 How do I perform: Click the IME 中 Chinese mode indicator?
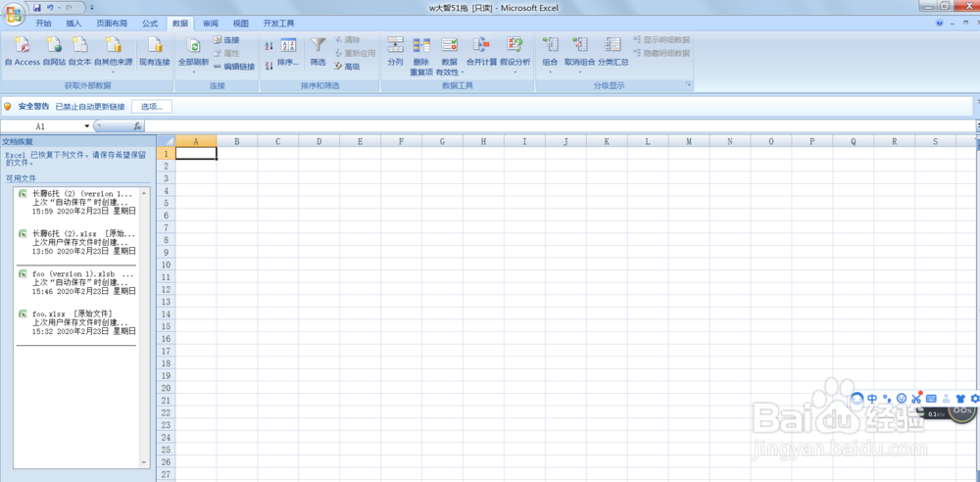[x=872, y=398]
